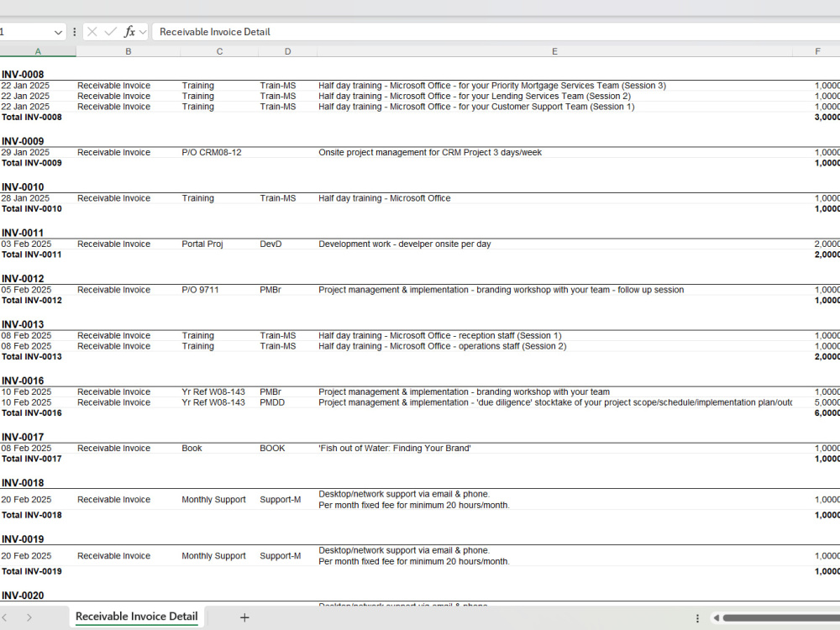Click the Customer Support Team (Session 1) description
The height and width of the screenshot is (630, 840).
[x=476, y=107]
